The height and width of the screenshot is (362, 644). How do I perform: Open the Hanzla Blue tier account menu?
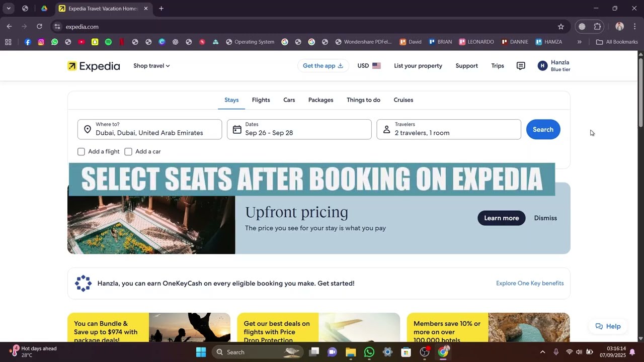click(x=554, y=66)
